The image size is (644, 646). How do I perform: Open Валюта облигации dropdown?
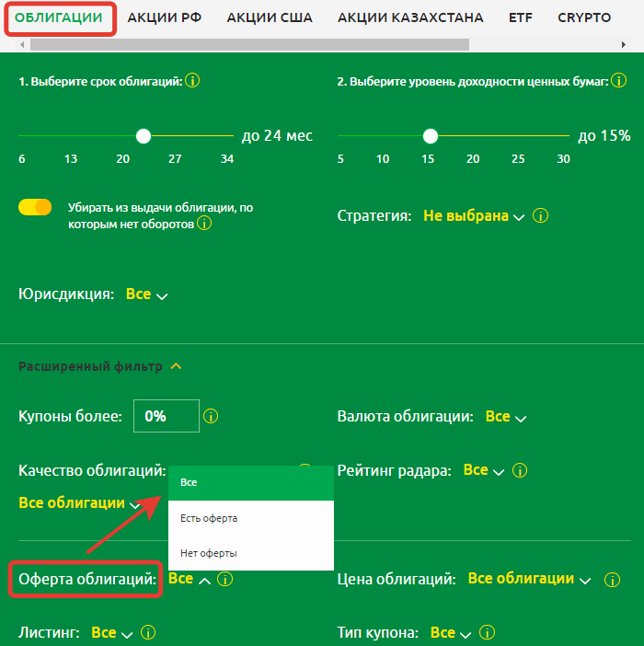[506, 417]
